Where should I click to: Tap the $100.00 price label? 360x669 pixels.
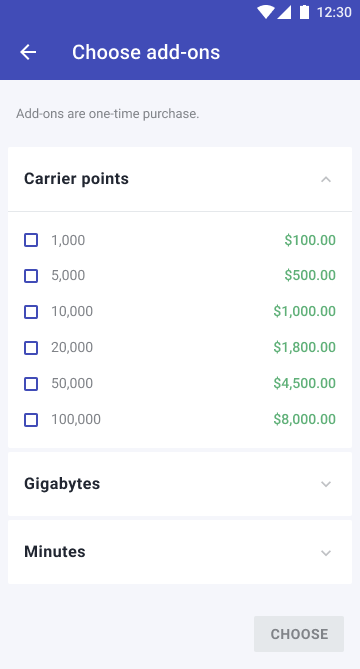(310, 240)
